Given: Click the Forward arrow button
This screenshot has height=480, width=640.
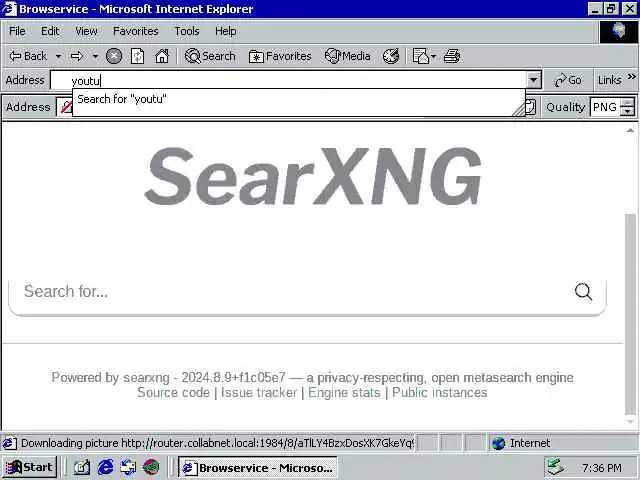Looking at the screenshot, I should pyautogui.click(x=77, y=56).
